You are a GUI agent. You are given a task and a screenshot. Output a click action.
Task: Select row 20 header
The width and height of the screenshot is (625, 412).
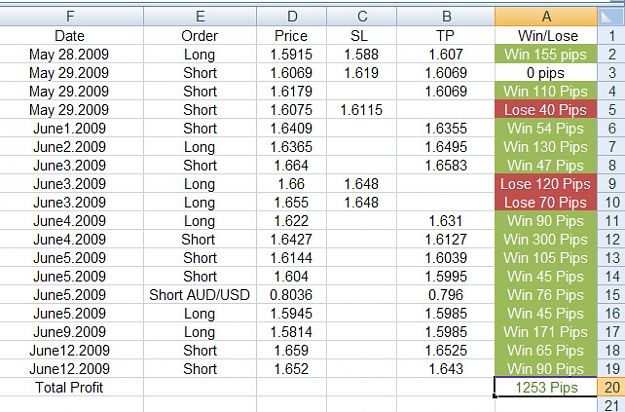tap(611, 387)
